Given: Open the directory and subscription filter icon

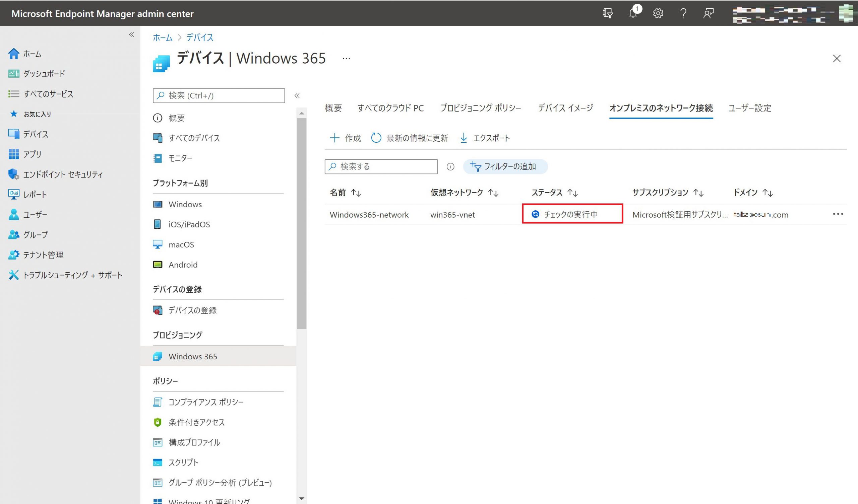Looking at the screenshot, I should tap(608, 13).
